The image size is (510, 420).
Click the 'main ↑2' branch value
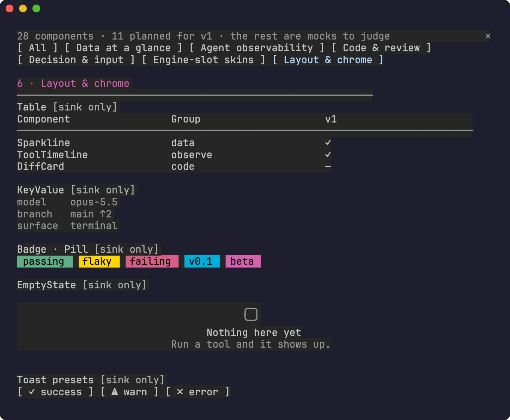(91, 214)
